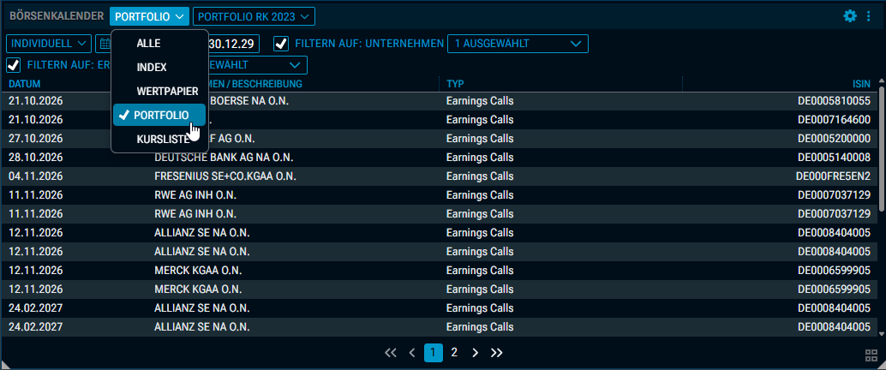Go to the first page of results

click(390, 352)
